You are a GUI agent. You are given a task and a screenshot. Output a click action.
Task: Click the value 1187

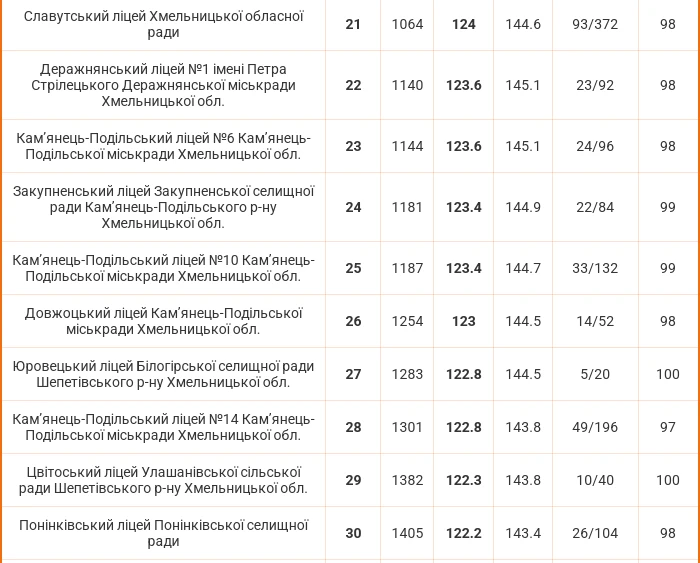pos(407,268)
